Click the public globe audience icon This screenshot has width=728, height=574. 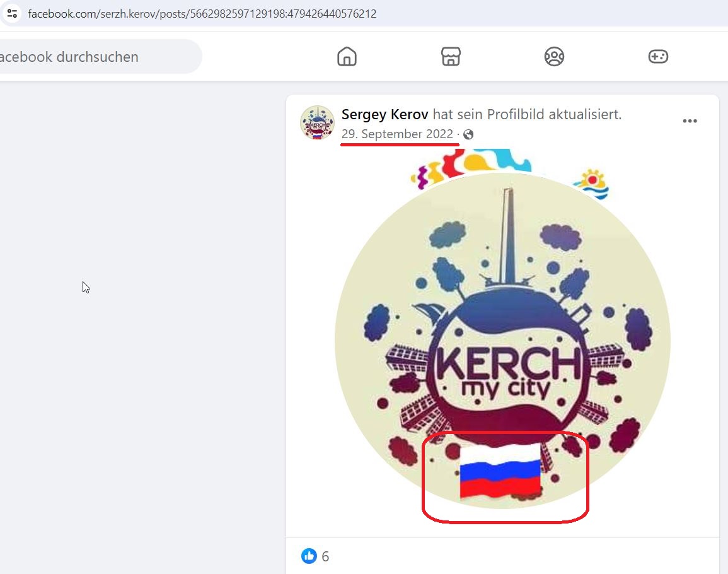pyautogui.click(x=468, y=134)
